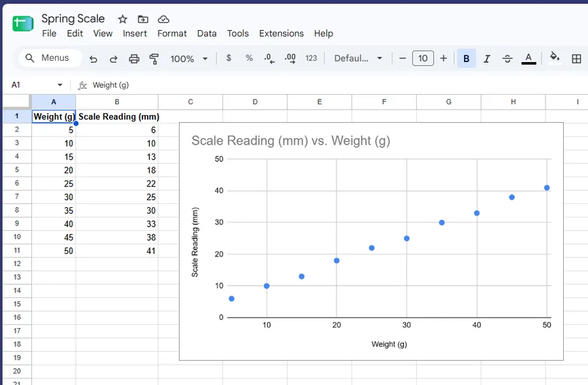Open the font family dropdown
The width and height of the screenshot is (588, 385).
coord(358,58)
